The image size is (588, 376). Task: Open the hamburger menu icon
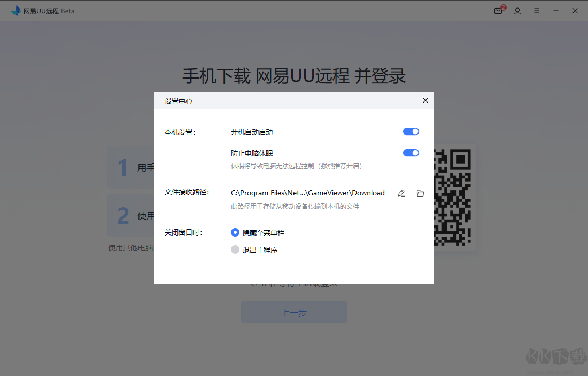pos(537,11)
